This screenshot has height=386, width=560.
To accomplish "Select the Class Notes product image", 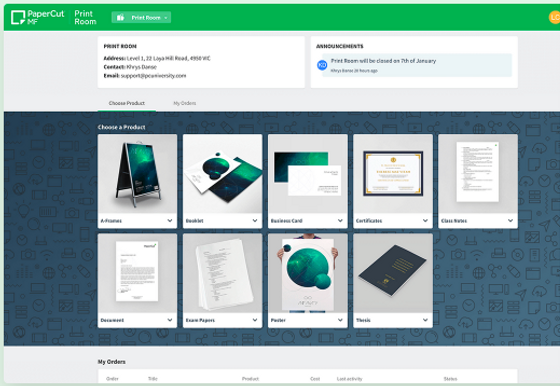I will pyautogui.click(x=478, y=174).
